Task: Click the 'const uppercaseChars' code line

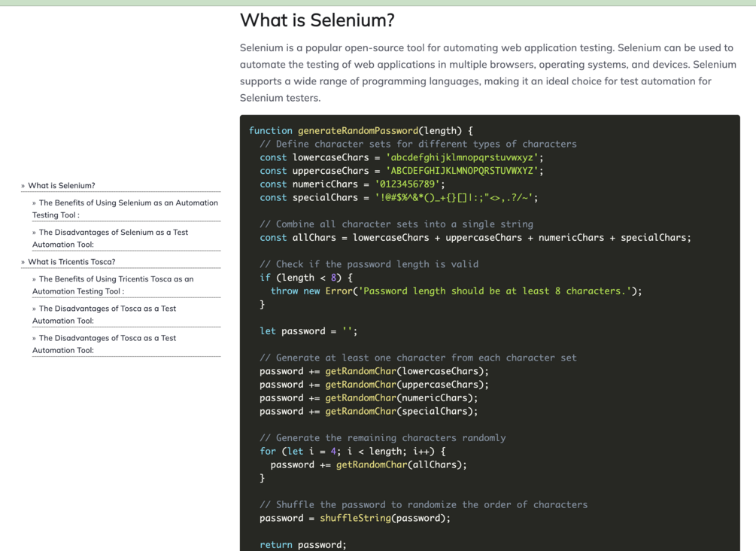Action: point(402,171)
